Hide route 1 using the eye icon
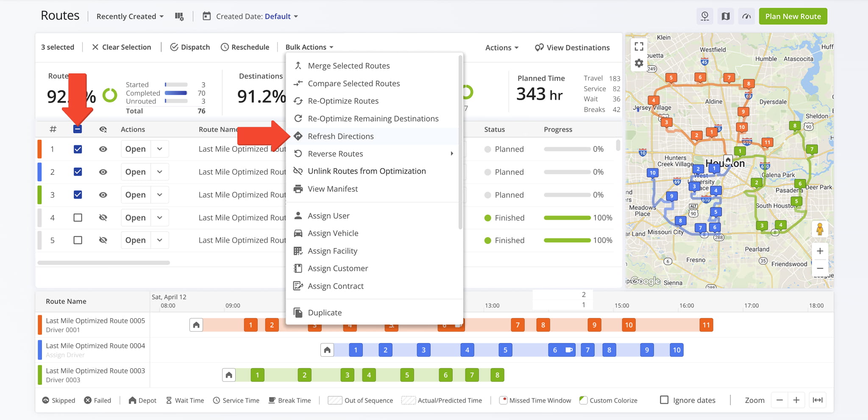This screenshot has height=420, width=868. 103,149
